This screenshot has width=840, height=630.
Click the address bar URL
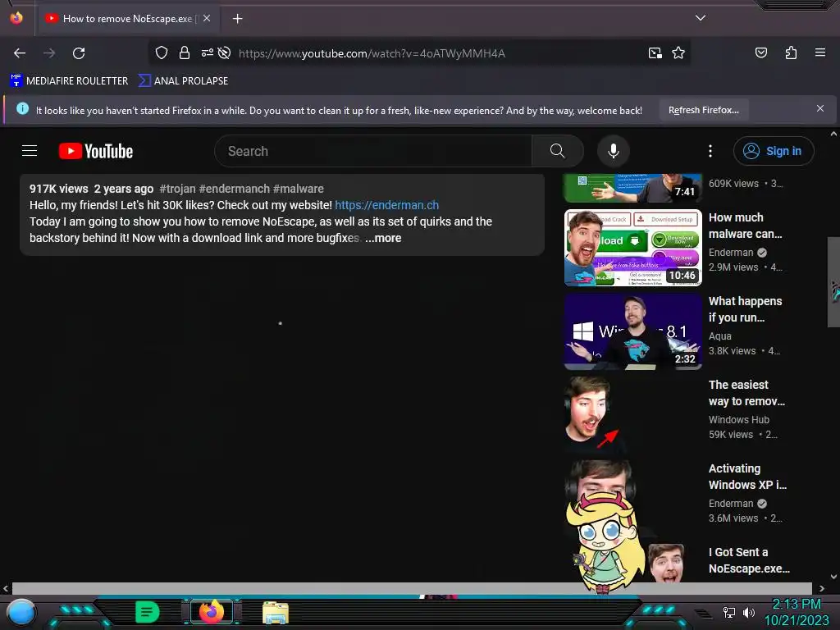(372, 53)
